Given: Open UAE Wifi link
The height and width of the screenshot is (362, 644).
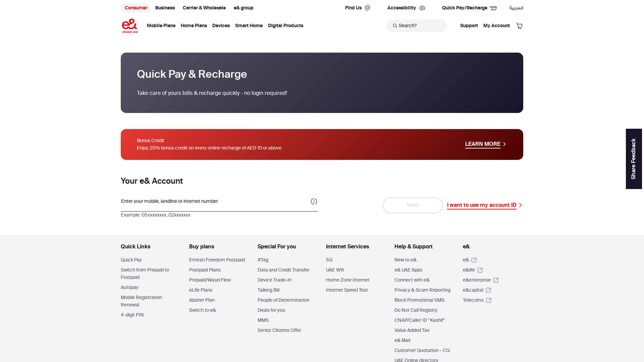Looking at the screenshot, I should 335,270.
